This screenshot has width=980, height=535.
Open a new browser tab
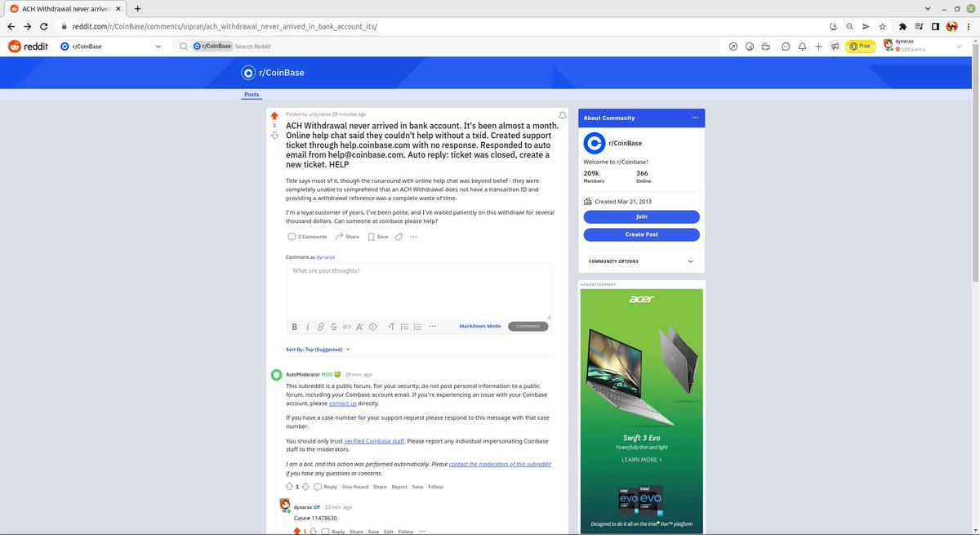click(x=137, y=8)
